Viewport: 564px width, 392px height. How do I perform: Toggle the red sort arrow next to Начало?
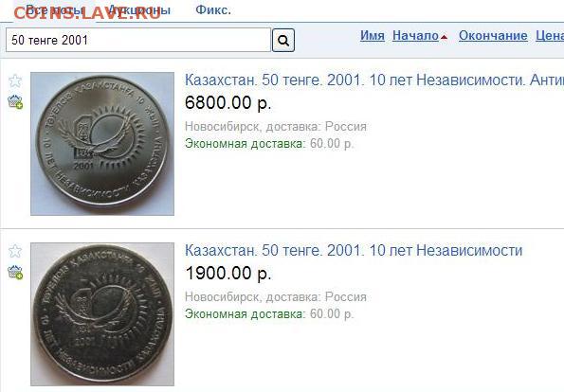coord(444,37)
